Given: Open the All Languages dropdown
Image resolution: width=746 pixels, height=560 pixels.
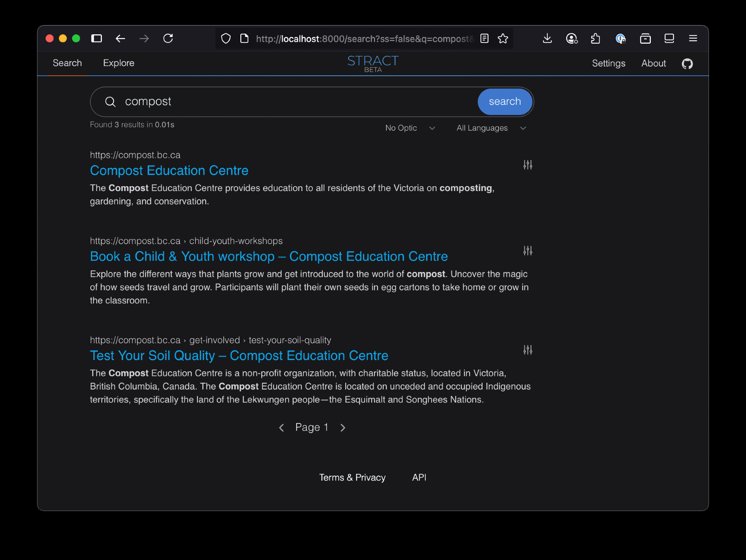Looking at the screenshot, I should pos(491,128).
